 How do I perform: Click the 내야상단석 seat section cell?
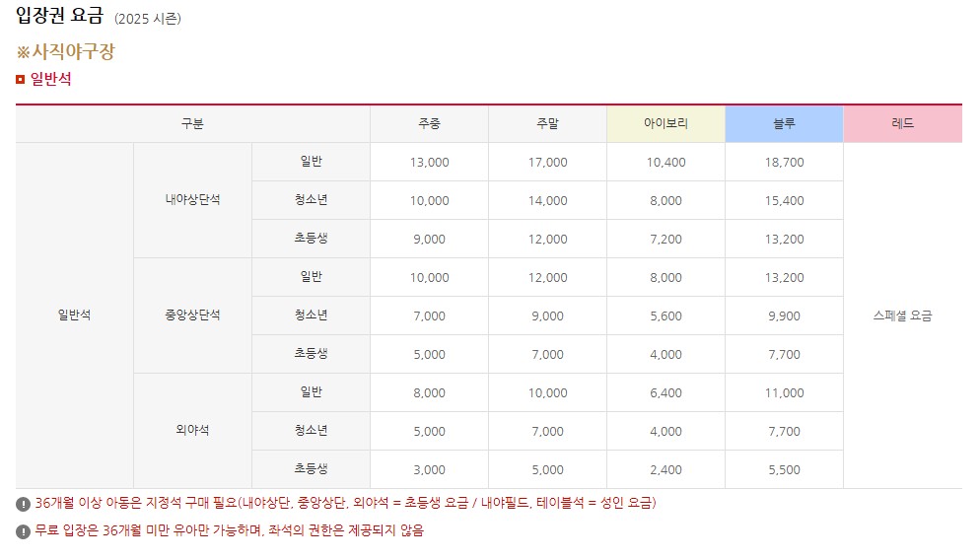(192, 200)
